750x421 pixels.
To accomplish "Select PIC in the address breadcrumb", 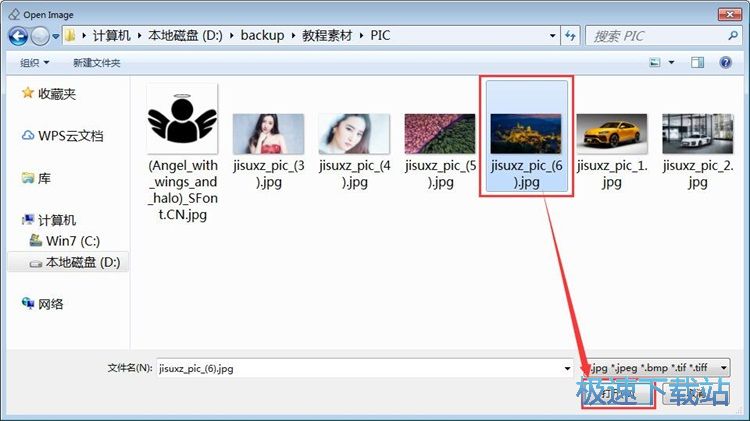I will click(380, 35).
